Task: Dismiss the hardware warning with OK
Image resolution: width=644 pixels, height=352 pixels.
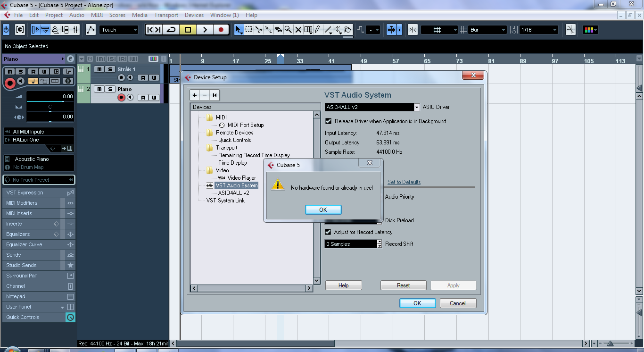Action: coord(323,210)
